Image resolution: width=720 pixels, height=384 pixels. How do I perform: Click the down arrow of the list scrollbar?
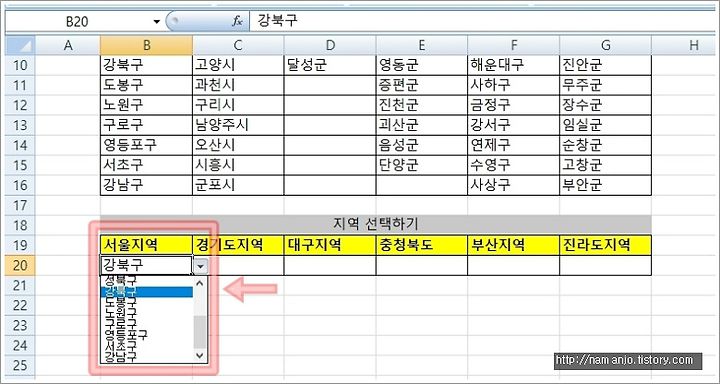[200, 356]
